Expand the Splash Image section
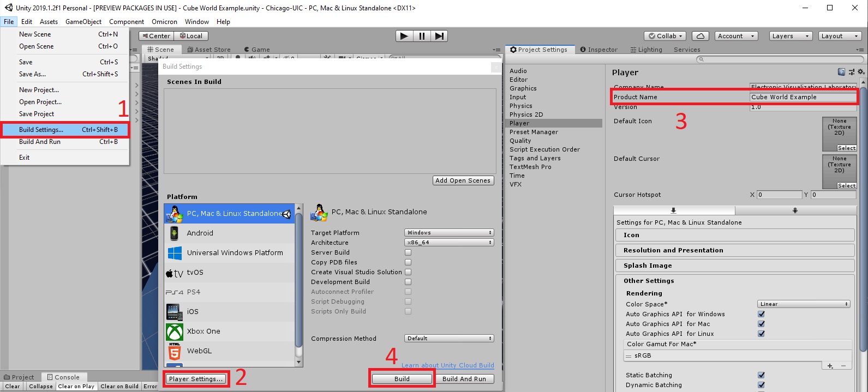Screen dimensions: 868x392 (735, 266)
